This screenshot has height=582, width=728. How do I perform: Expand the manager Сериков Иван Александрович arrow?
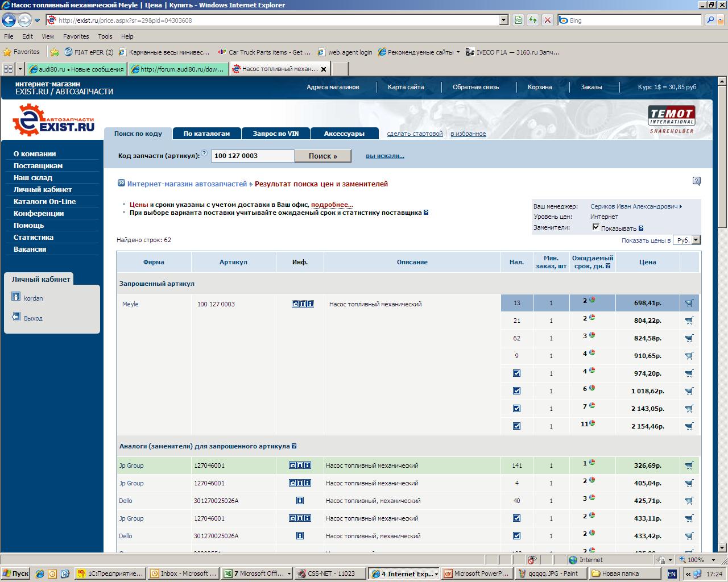click(681, 207)
